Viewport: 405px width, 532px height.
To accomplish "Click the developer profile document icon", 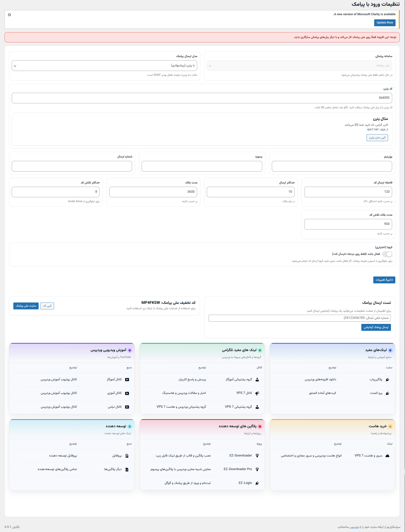I will click(127, 456).
